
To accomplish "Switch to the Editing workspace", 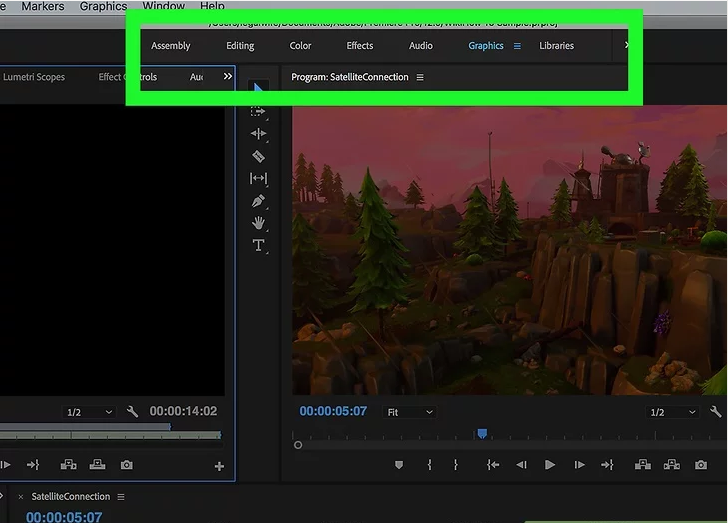I will click(240, 46).
